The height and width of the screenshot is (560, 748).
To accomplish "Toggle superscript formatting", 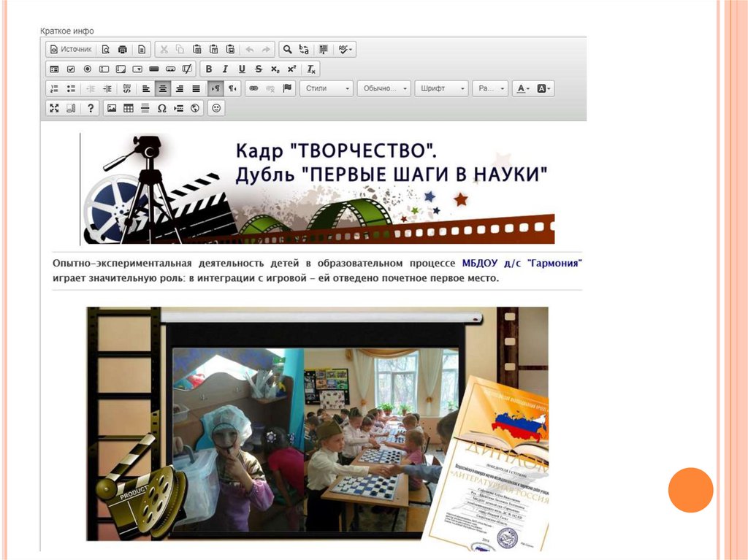I will click(x=291, y=69).
